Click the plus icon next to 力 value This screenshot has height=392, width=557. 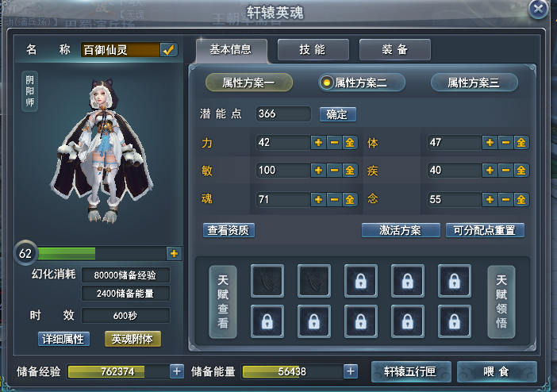tap(318, 143)
